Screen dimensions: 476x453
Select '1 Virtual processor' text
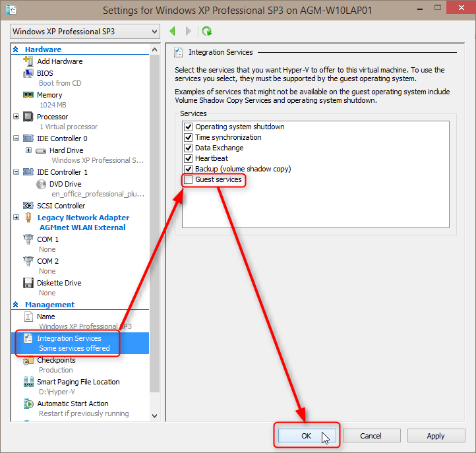[x=69, y=127]
